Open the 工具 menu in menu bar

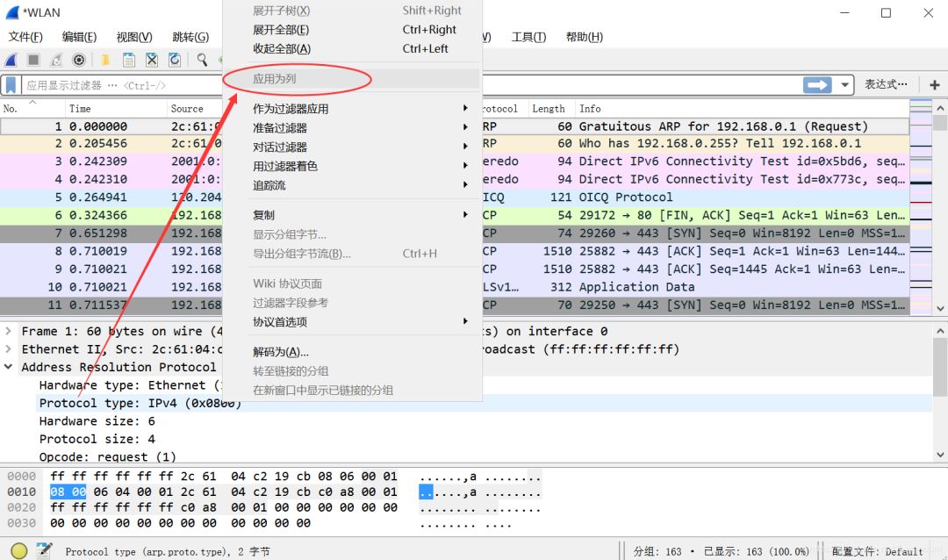pos(528,37)
